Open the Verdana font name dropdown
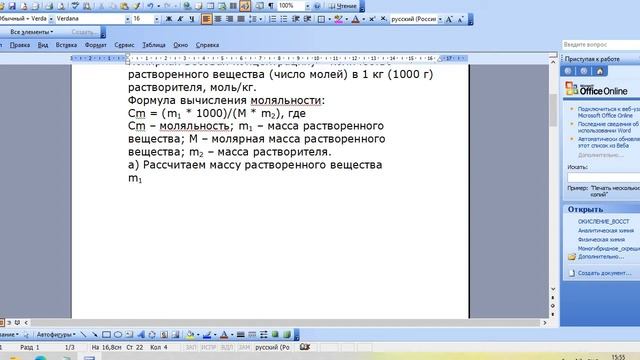Viewport: 640px width, 360px height. [x=128, y=19]
